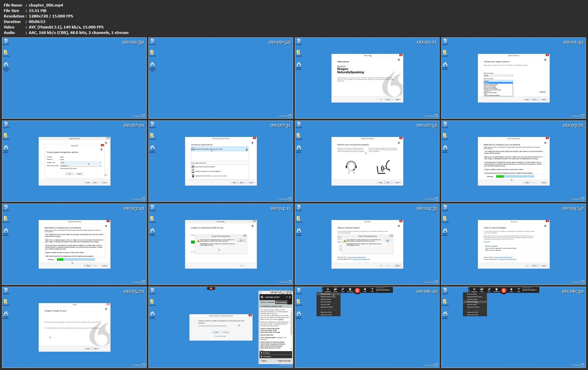
Task: Toggle red microphone button in 00:06:30 frame
Action: (x=504, y=290)
